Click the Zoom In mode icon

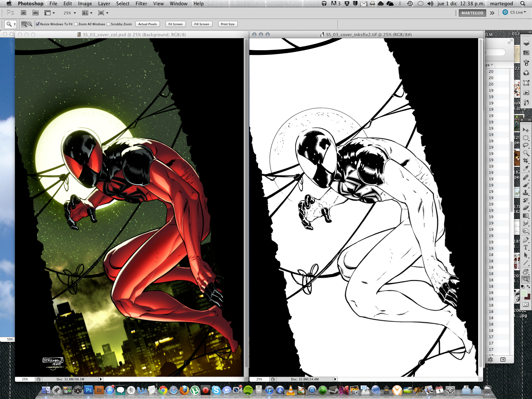pos(24,24)
